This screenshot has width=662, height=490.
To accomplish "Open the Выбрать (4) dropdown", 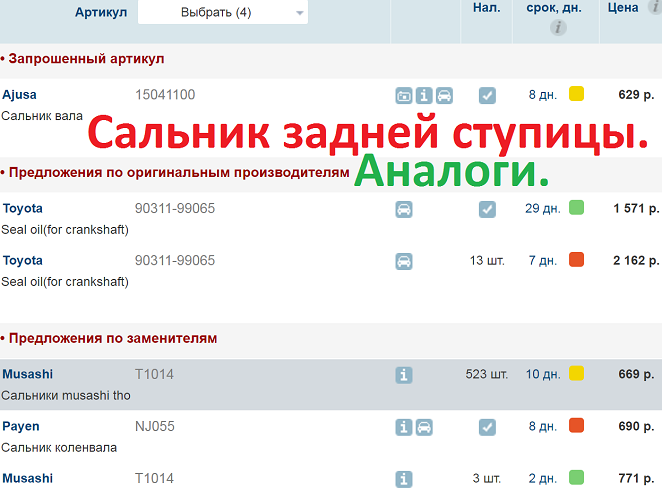I will coord(223,12).
